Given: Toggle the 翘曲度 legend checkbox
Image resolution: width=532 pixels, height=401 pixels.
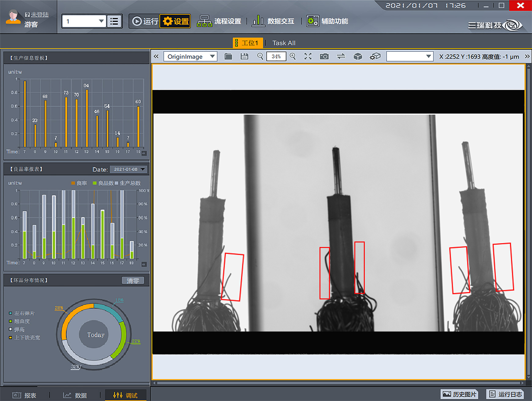Looking at the screenshot, I should [x=10, y=321].
